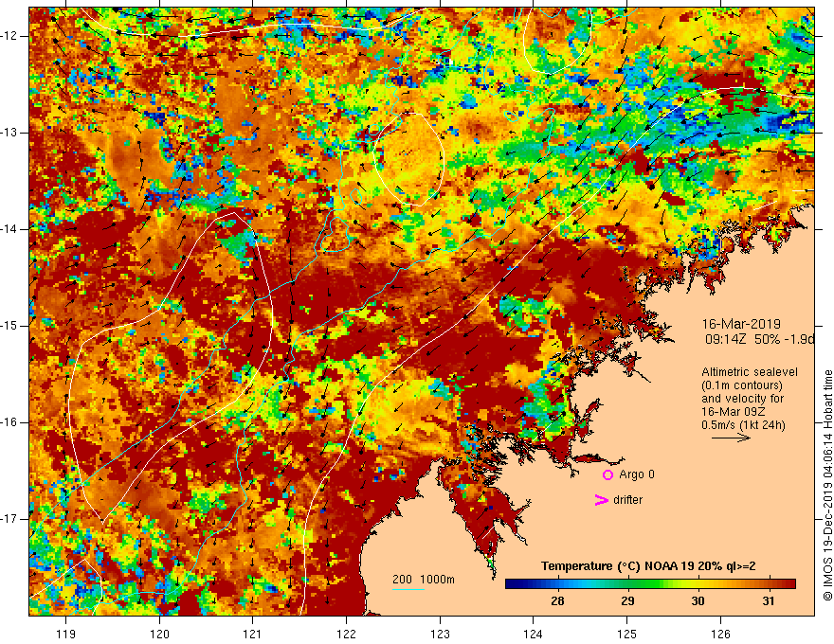834x644 pixels.
Task: Click the '16-Mar-2019' date text
Action: (741, 324)
